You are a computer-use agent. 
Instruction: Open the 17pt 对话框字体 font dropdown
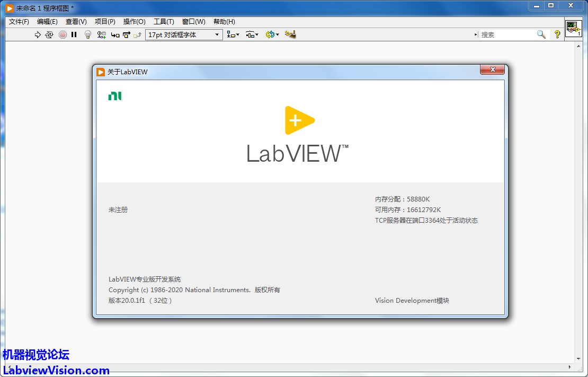click(184, 34)
